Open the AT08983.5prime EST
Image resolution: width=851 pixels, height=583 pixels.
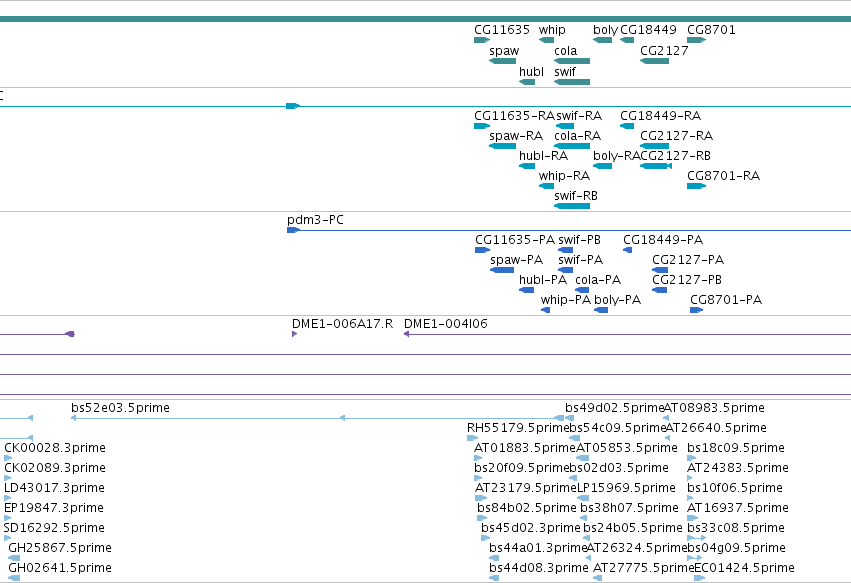click(666, 419)
